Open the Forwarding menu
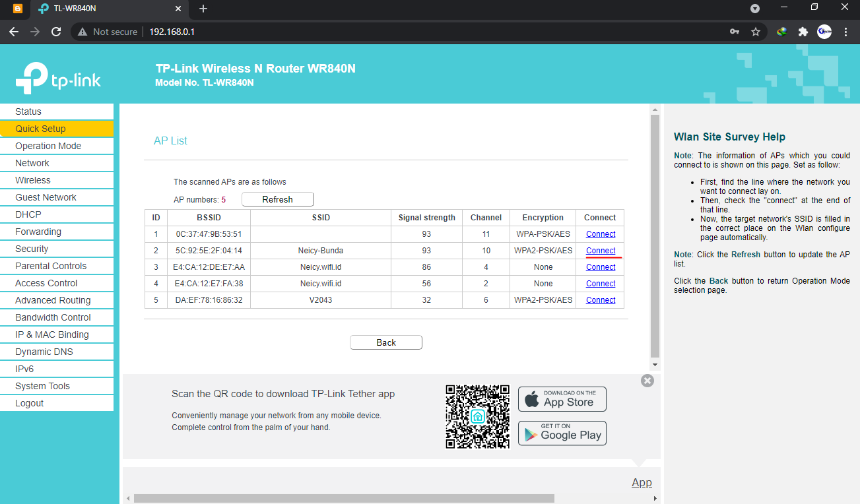Image resolution: width=860 pixels, height=504 pixels. point(57,232)
